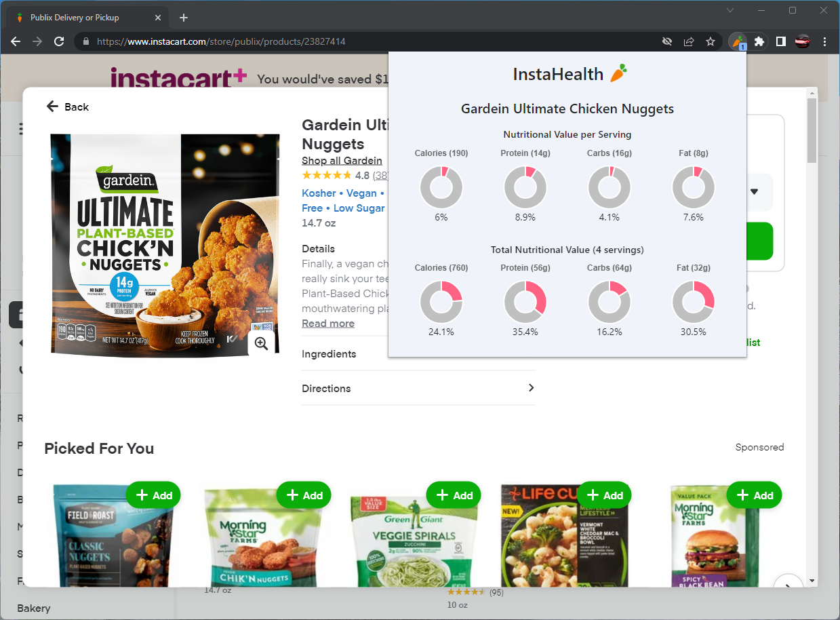Click the Kosher tag link
The height and width of the screenshot is (620, 840).
click(x=319, y=193)
